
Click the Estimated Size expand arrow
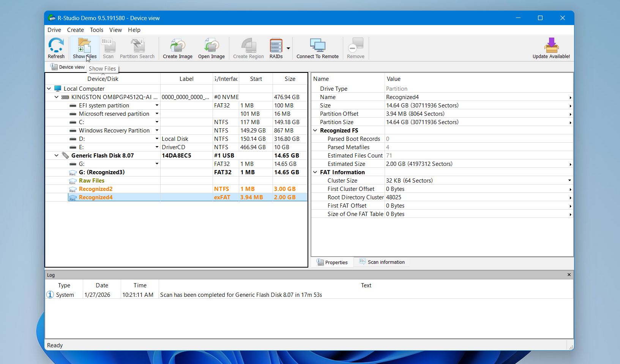pos(571,164)
